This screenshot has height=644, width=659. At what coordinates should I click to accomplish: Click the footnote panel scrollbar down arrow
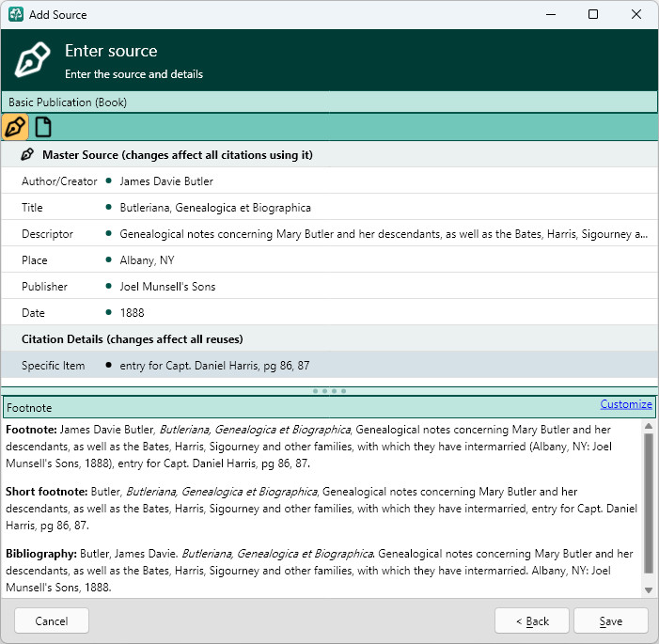(x=649, y=590)
